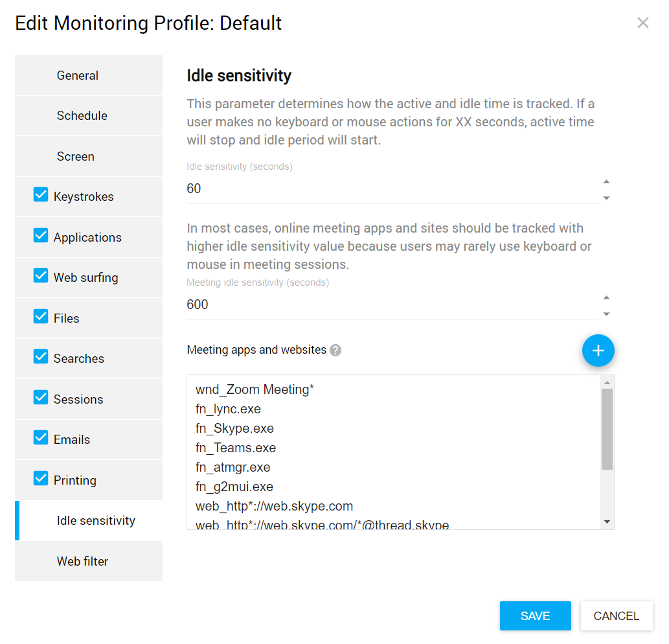The width and height of the screenshot is (669, 644).
Task: Increase idle sensitivity with up arrow
Action: coord(606,182)
